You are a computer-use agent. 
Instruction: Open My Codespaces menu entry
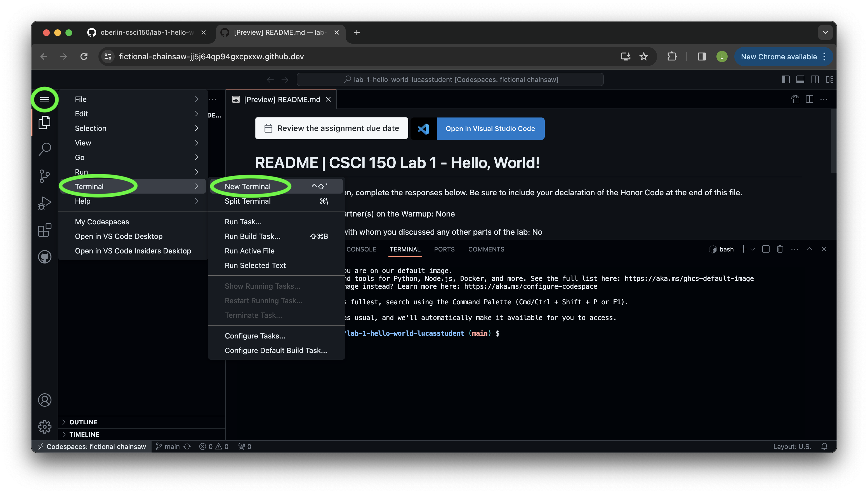point(133,222)
